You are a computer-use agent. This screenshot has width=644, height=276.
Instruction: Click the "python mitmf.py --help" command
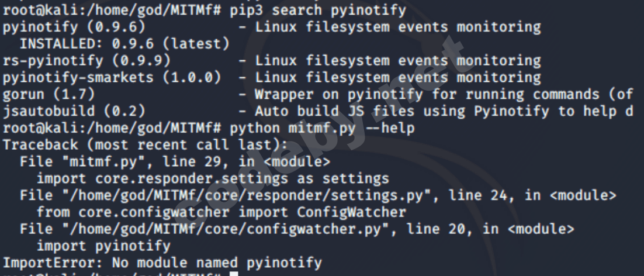pyautogui.click(x=323, y=127)
